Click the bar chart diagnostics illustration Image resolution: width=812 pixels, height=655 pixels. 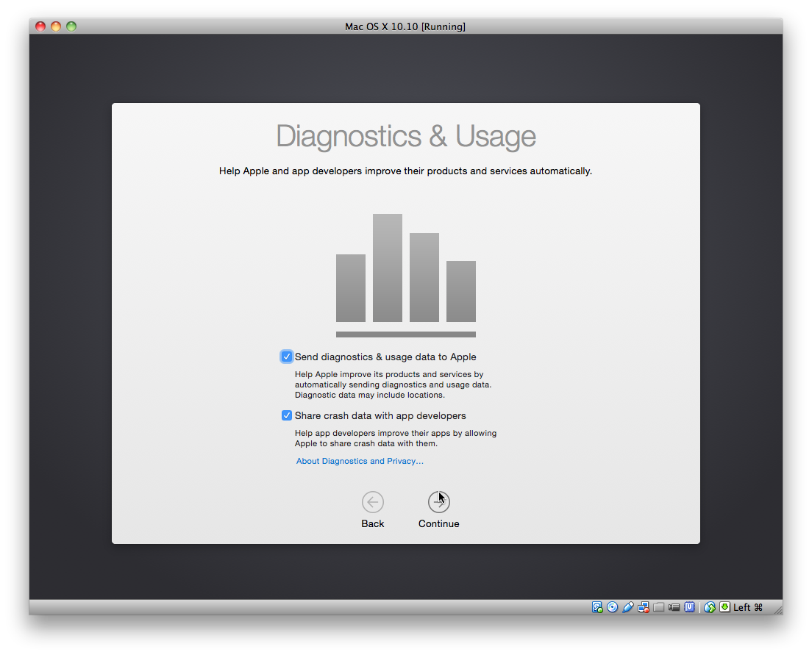406,276
